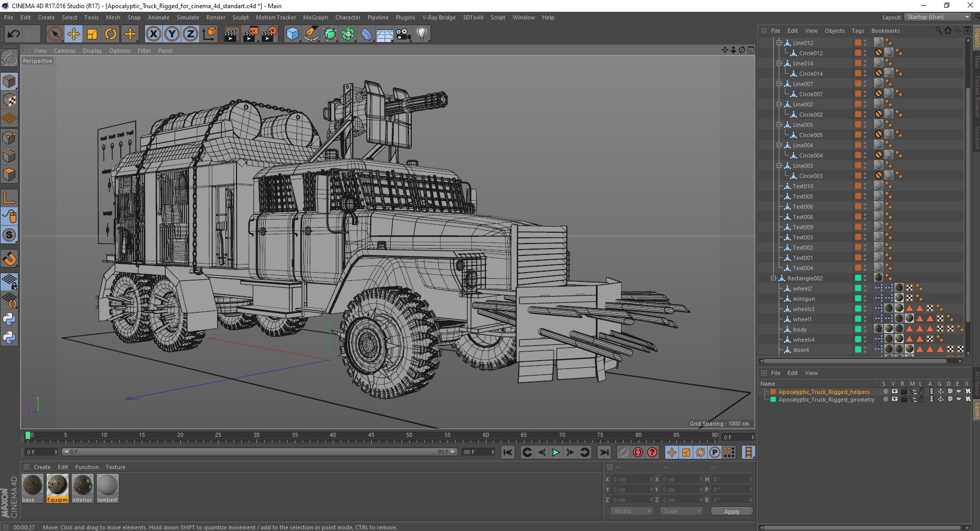Open the Simulate menu

tap(188, 17)
